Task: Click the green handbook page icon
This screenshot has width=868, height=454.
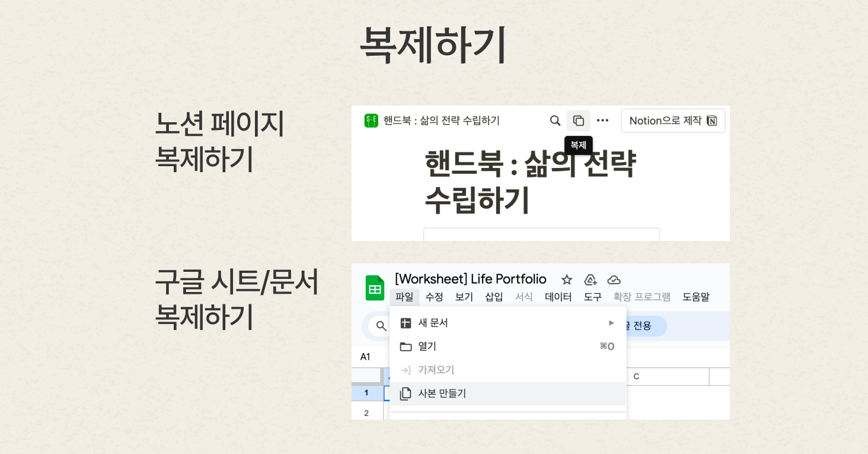Action: pos(371,120)
